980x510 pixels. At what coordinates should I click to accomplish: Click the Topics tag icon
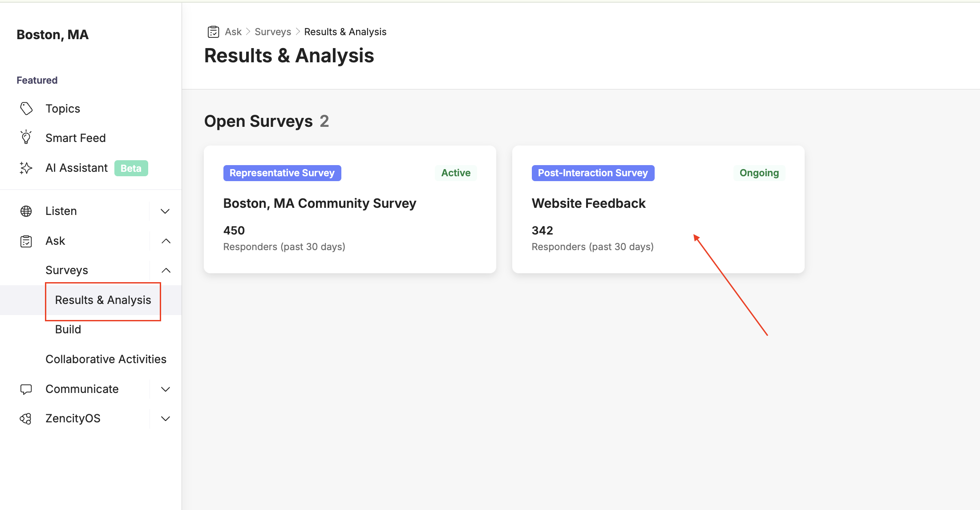pyautogui.click(x=26, y=109)
